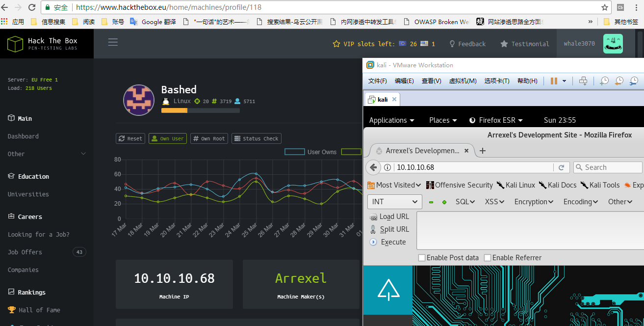Open the INT type dropdown
This screenshot has height=326, width=644.
point(394,202)
